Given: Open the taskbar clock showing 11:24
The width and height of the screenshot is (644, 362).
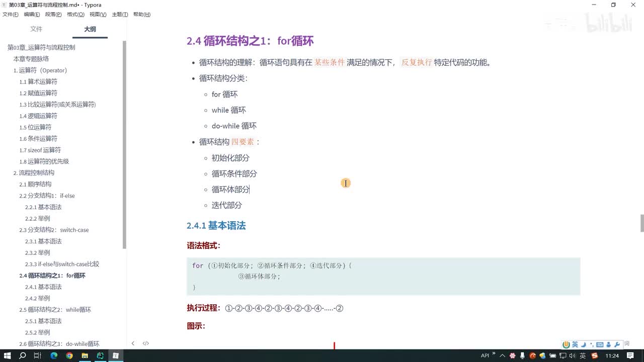Looking at the screenshot, I should 612,355.
